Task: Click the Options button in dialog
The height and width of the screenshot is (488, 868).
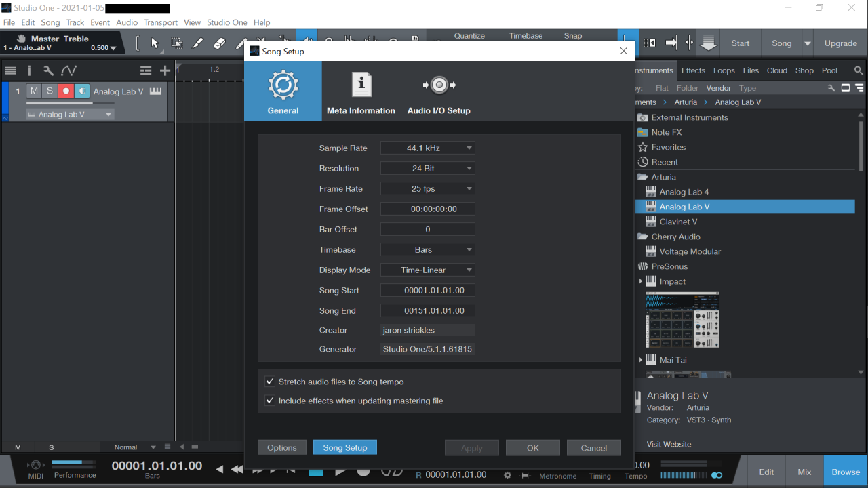Action: coord(282,447)
